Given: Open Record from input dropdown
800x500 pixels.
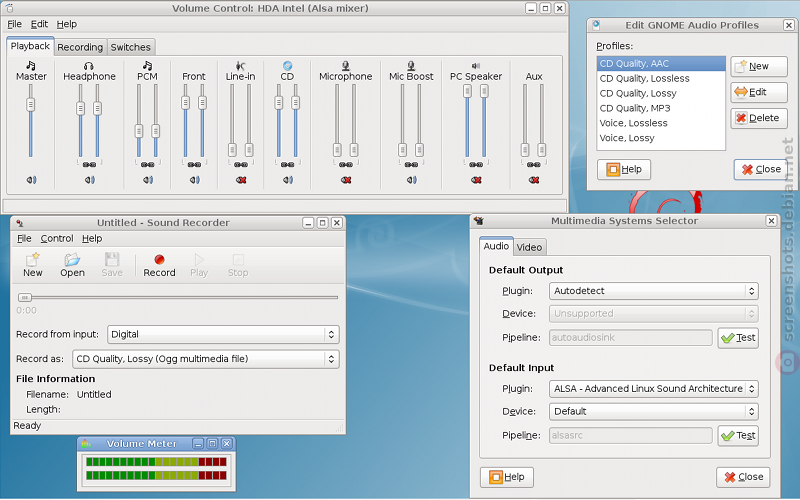Looking at the screenshot, I should tap(223, 334).
